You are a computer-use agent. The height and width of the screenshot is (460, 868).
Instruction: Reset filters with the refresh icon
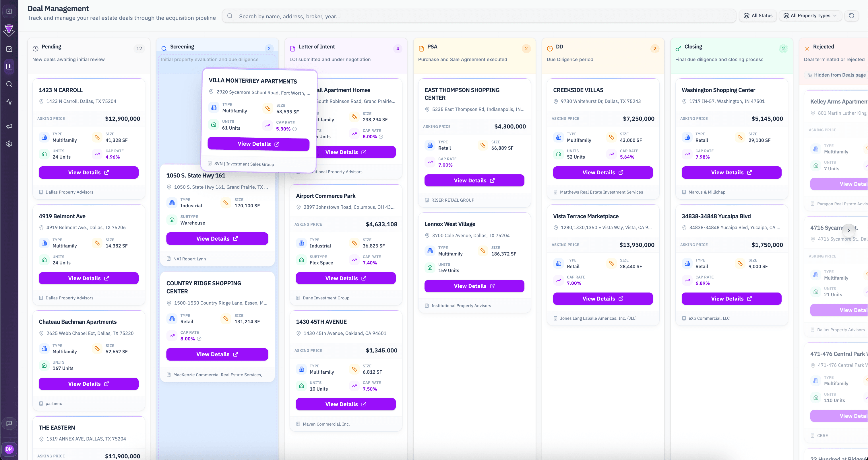pyautogui.click(x=851, y=15)
